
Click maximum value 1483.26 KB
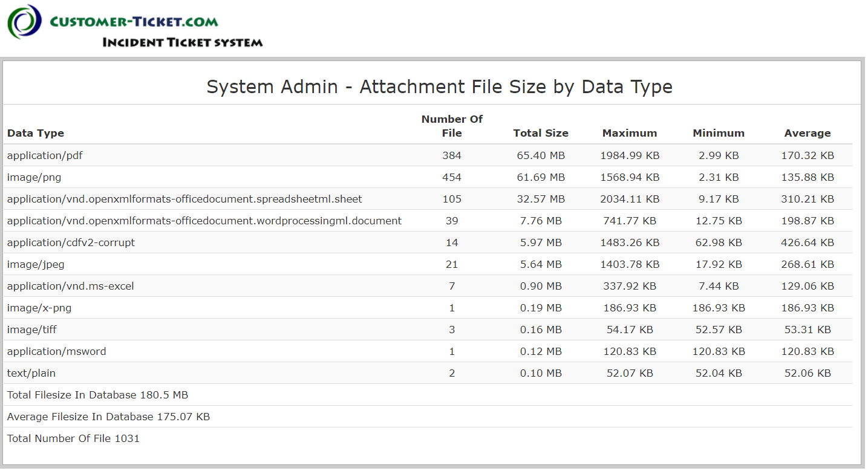[x=630, y=242]
